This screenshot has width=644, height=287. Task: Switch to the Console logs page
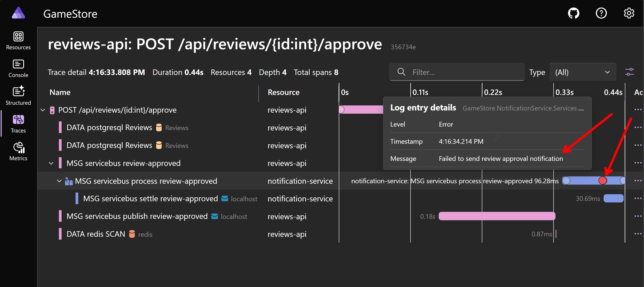tap(18, 68)
